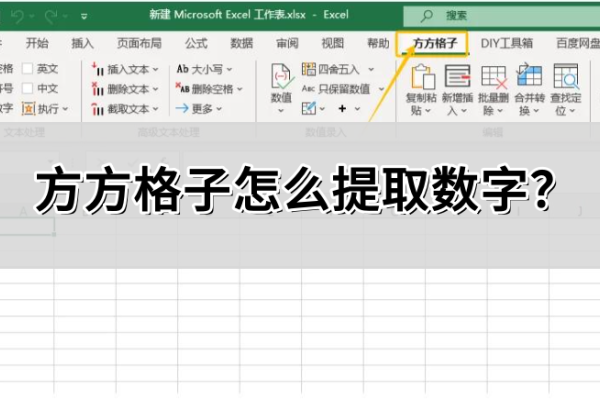Viewport: 600px width, 400px height.
Task: Open the 百度网盘 tab
Action: pos(578,43)
